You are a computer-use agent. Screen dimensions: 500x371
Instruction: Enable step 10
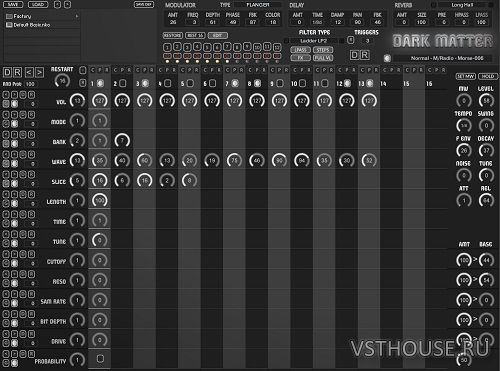[303, 83]
